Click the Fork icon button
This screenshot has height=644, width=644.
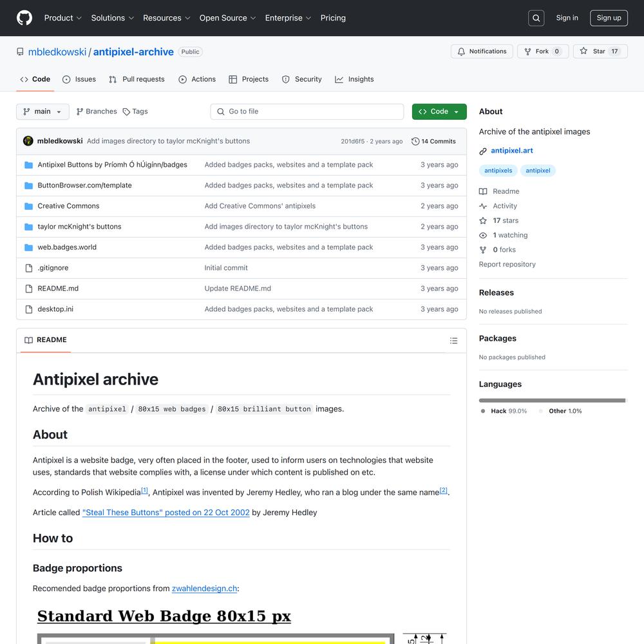[528, 52]
